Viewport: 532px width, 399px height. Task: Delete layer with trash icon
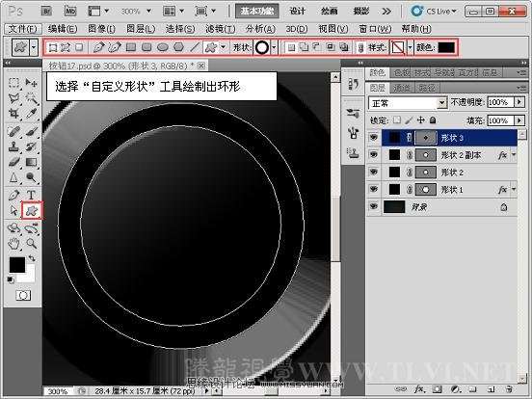(x=508, y=389)
